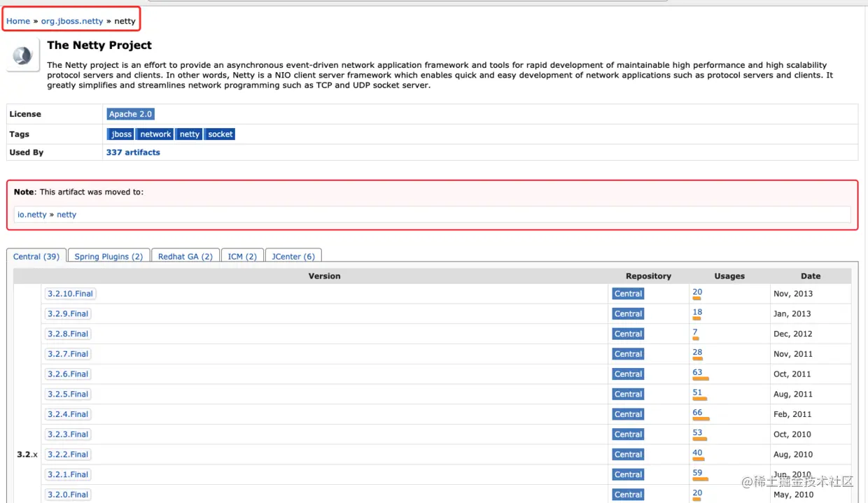Open version 3.2.5.Final
The width and height of the screenshot is (868, 503).
tap(68, 395)
